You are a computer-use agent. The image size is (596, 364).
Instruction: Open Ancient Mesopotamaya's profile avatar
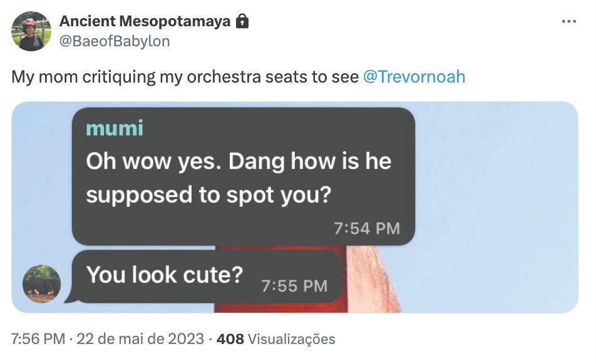[31, 31]
